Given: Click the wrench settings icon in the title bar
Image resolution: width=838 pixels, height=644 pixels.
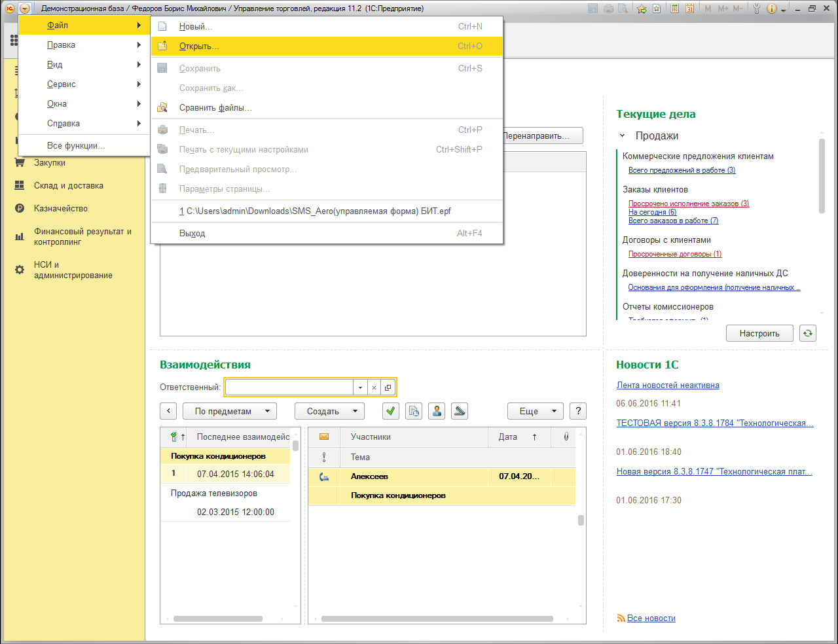Looking at the screenshot, I should pos(757,9).
